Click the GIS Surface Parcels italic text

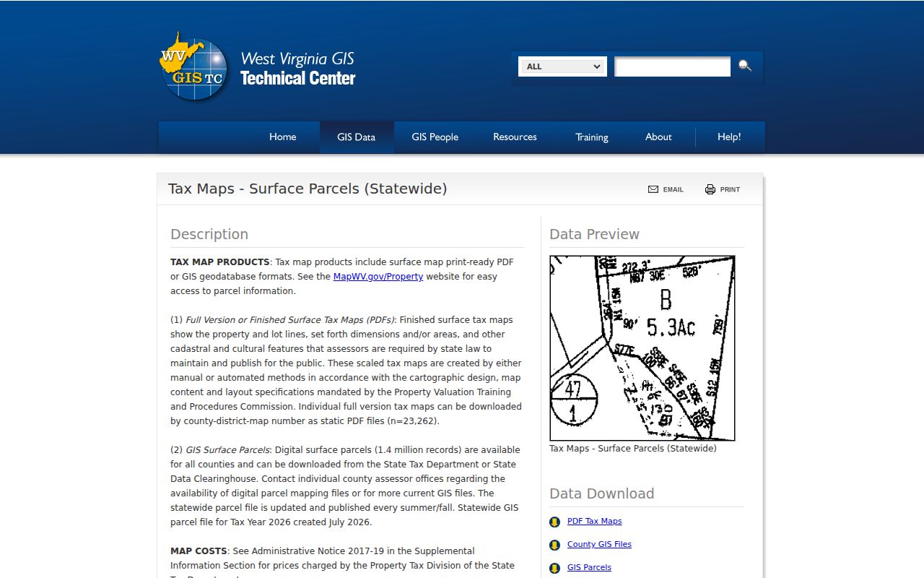(x=227, y=449)
